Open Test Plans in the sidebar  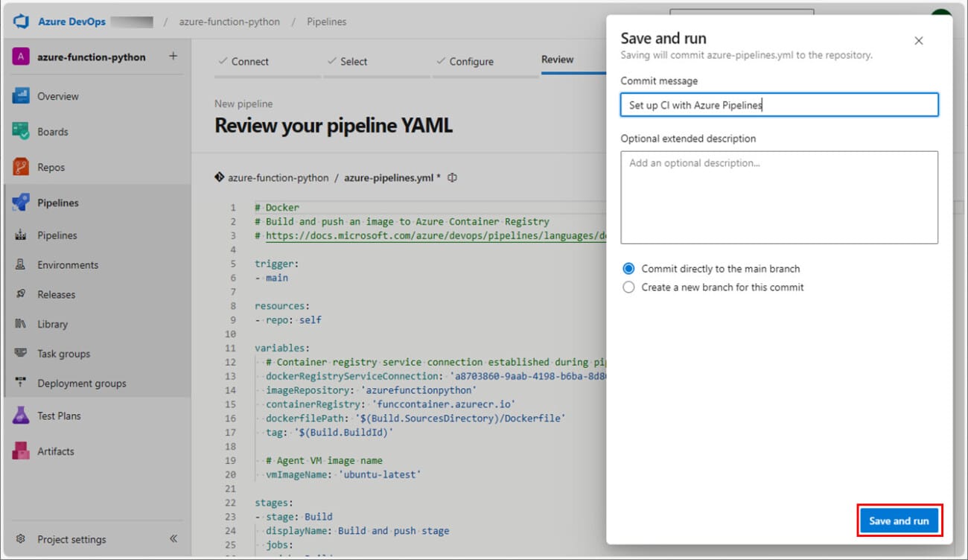click(60, 416)
